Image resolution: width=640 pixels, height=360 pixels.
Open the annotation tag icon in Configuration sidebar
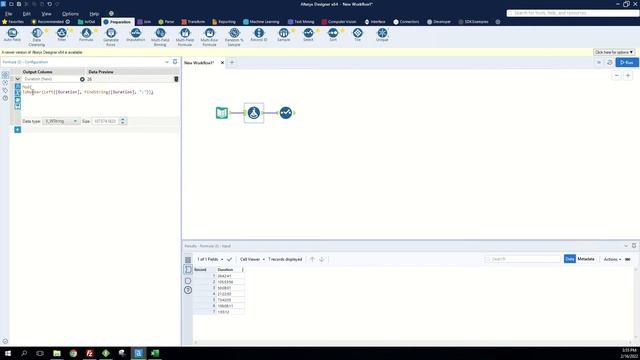click(x=5, y=90)
